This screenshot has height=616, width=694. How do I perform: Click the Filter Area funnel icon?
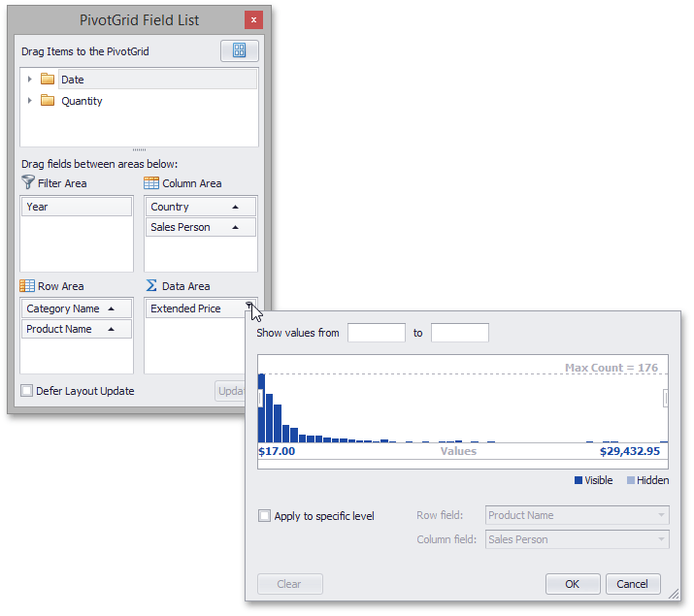tap(27, 183)
